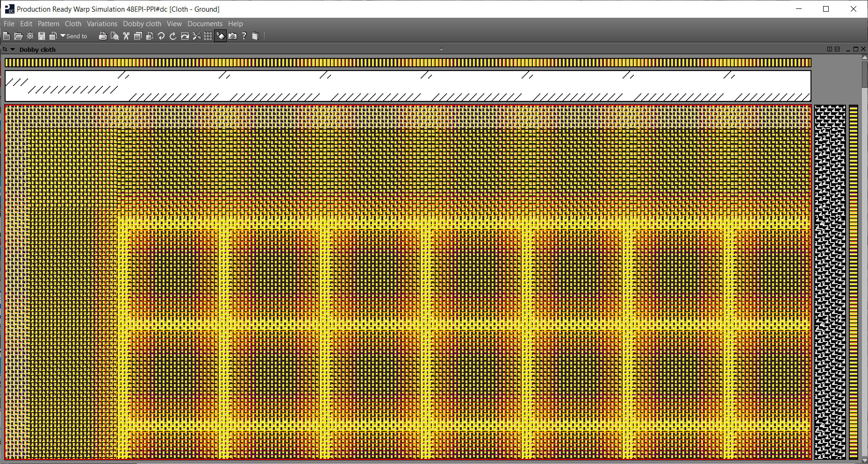
Task: Copy using the overlapping squares icon
Action: [x=138, y=36]
